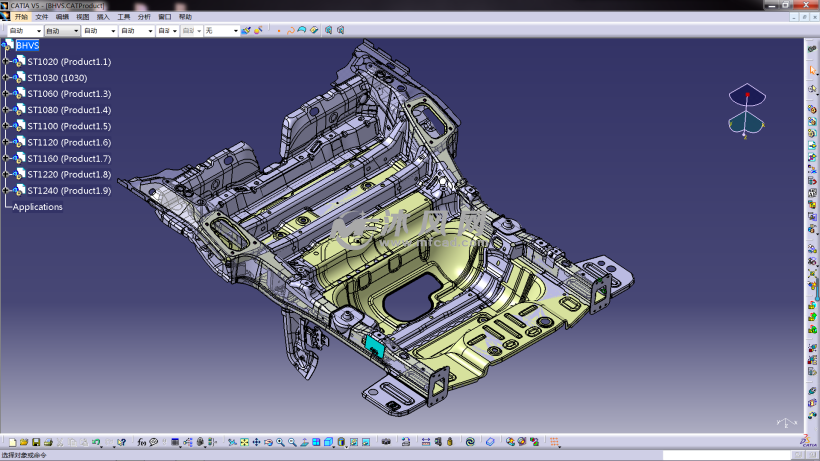Viewport: 820px width, 461px height.
Task: Click the New document icon
Action: (x=12, y=442)
